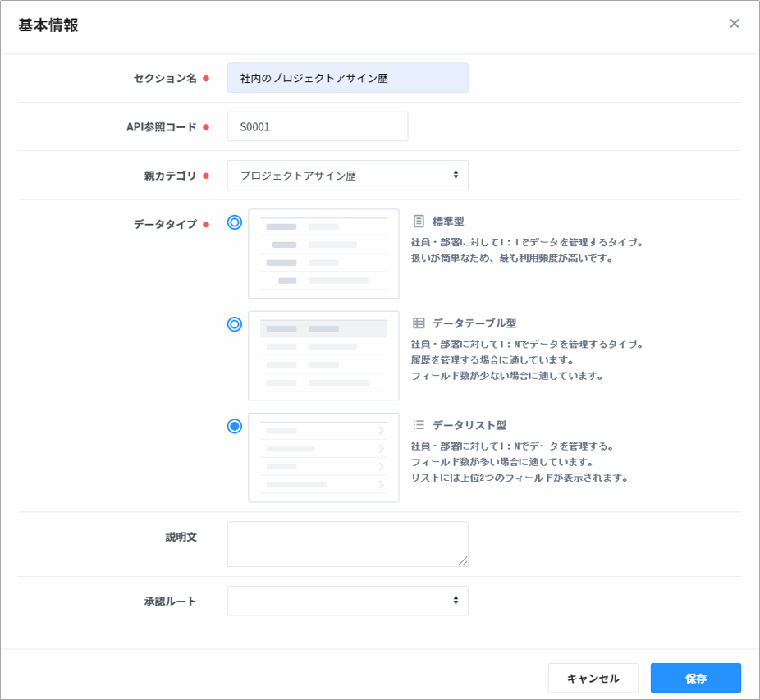Click the standard type document icon
This screenshot has width=760, height=700.
click(419, 222)
